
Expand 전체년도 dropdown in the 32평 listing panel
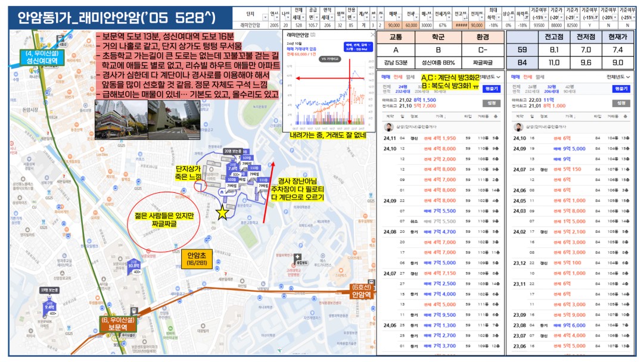pos(618,77)
